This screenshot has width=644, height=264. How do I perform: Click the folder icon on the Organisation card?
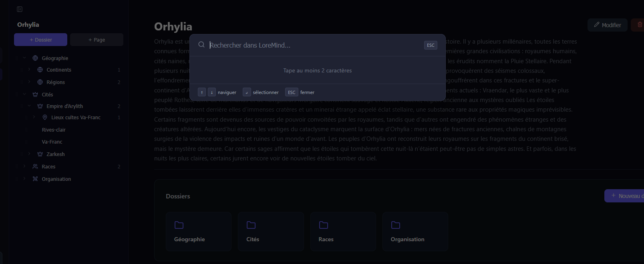(396, 225)
